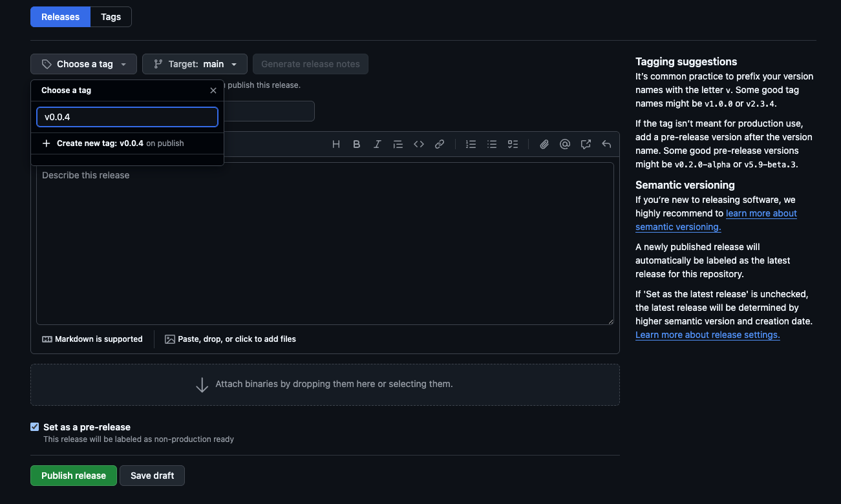Select Create new tag: v0.0.4 option

point(113,143)
